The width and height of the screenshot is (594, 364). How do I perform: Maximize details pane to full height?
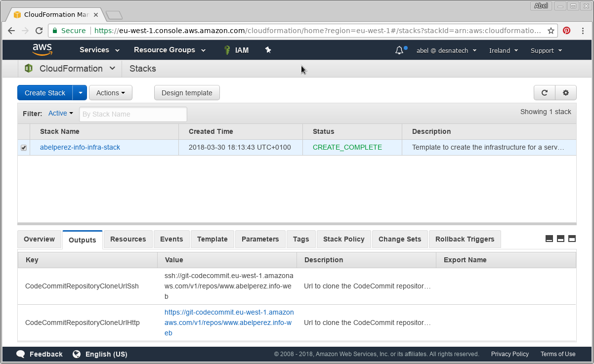coord(572,239)
